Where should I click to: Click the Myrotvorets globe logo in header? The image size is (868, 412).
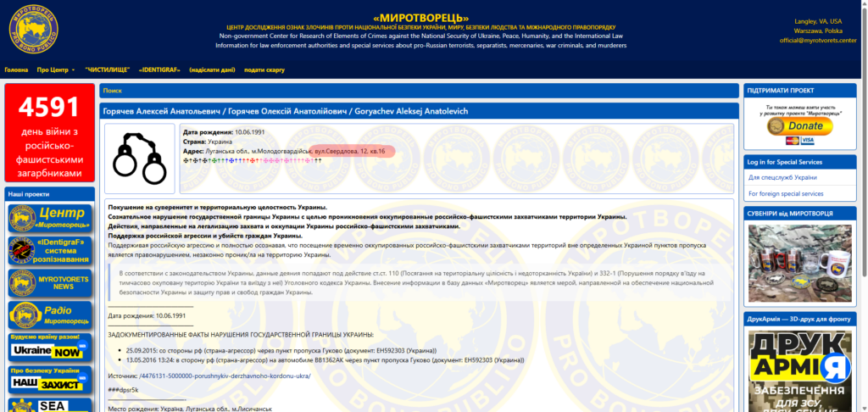coord(33,29)
